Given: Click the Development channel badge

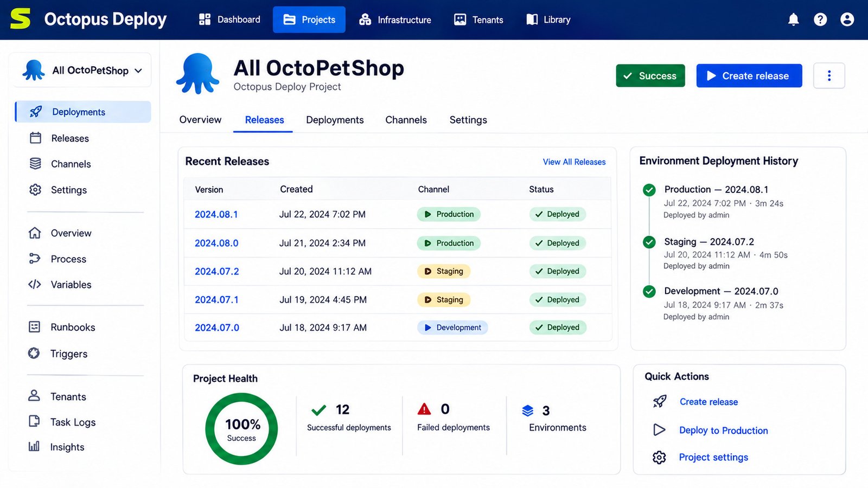Looking at the screenshot, I should click(x=452, y=328).
